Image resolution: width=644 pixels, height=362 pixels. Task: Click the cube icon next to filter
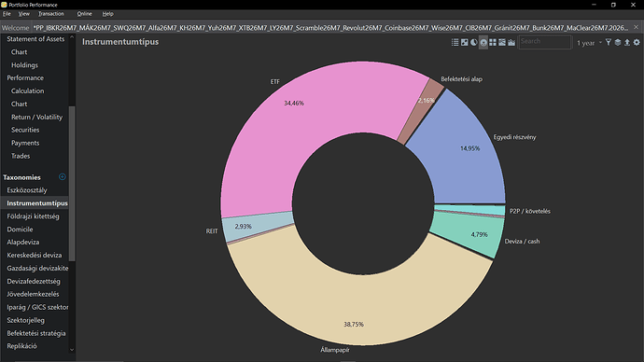point(617,42)
